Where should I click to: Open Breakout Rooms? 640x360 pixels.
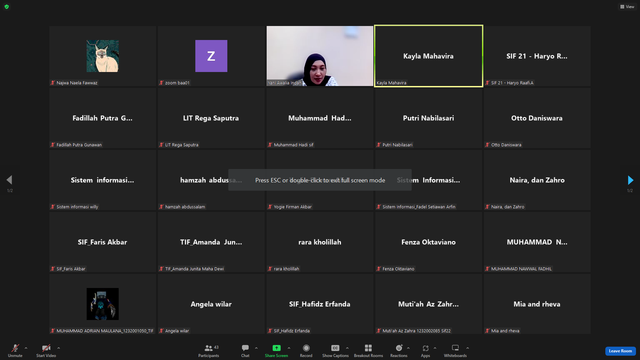(x=368, y=350)
